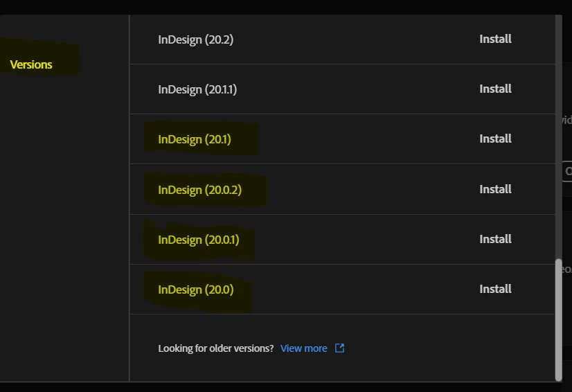Select the InDesign (20.1.1) row label
The width and height of the screenshot is (572, 392).
tap(197, 89)
